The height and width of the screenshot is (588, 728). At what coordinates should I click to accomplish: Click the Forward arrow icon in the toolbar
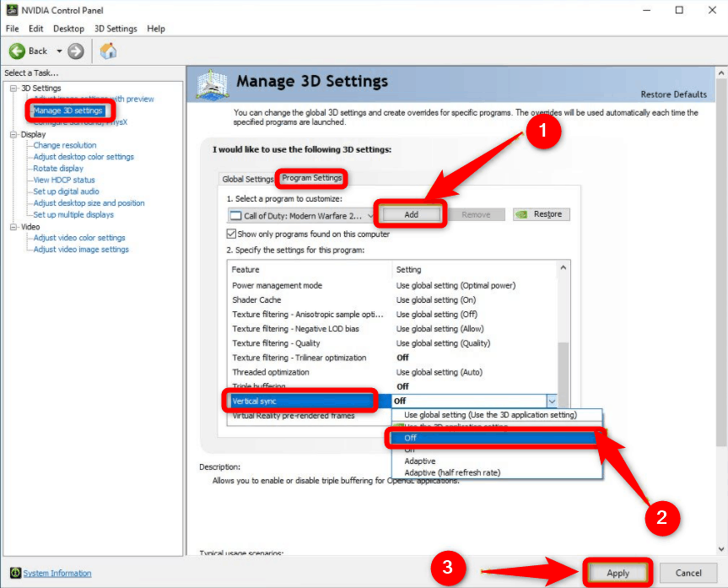[76, 51]
